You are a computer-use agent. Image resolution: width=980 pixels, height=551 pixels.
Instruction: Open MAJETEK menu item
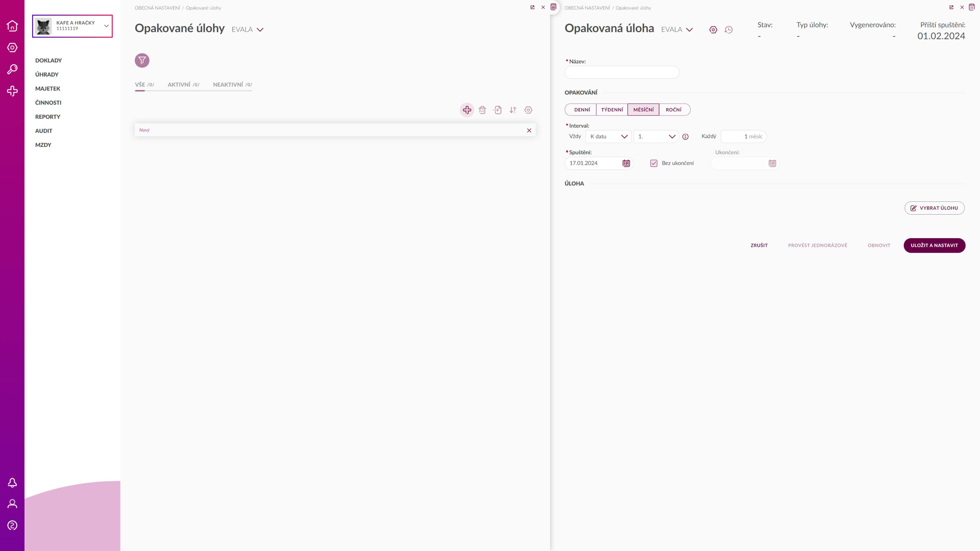click(47, 89)
